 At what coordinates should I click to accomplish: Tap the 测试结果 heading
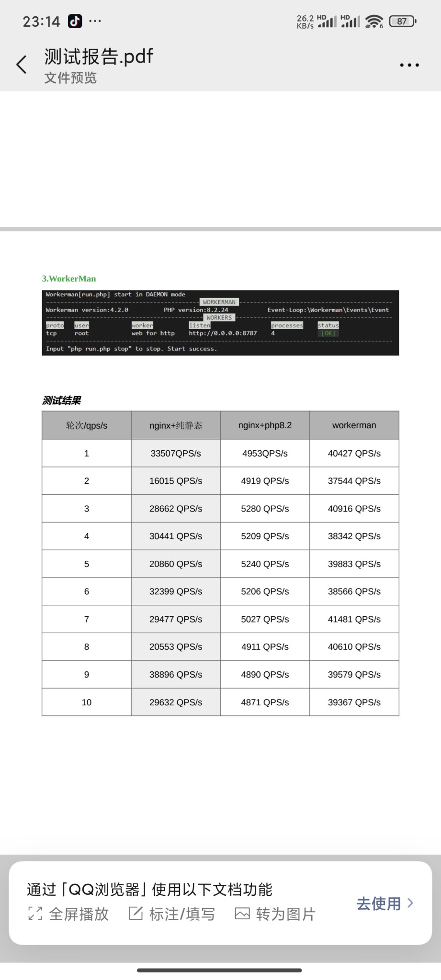pyautogui.click(x=62, y=401)
